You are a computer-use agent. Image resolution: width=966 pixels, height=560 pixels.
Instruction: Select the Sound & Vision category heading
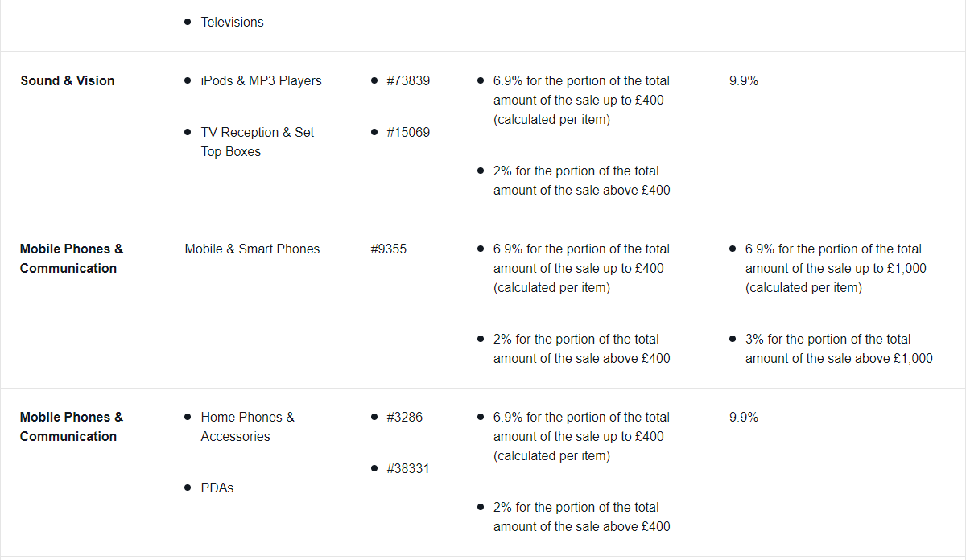point(68,80)
